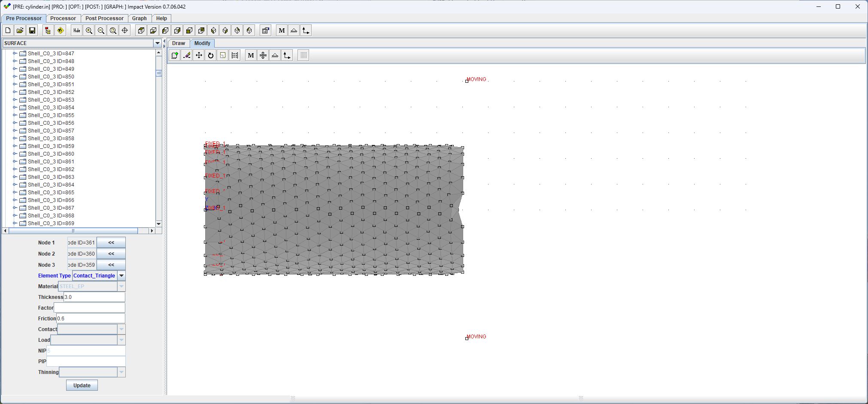Toggle the M icon in the Modify toolbar
The image size is (868, 404).
click(251, 55)
